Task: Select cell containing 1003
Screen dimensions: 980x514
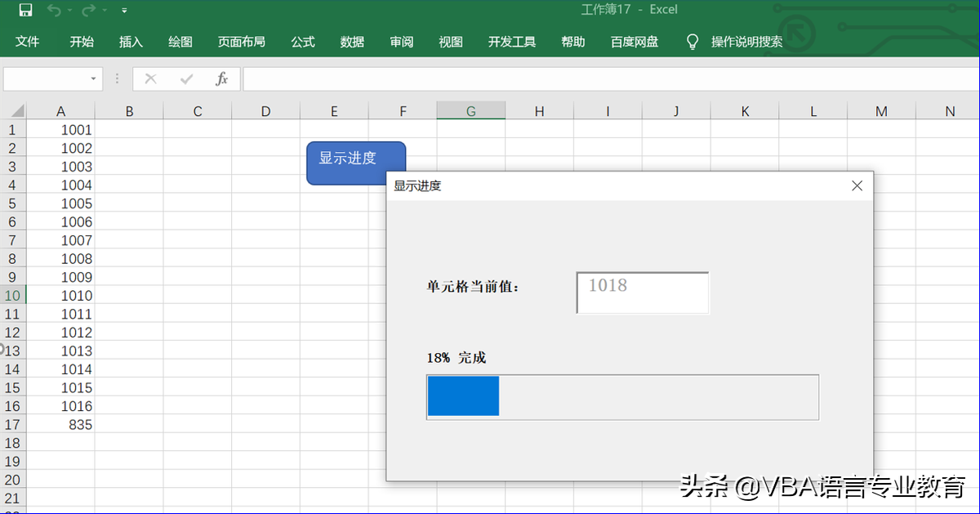Action: pos(61,166)
